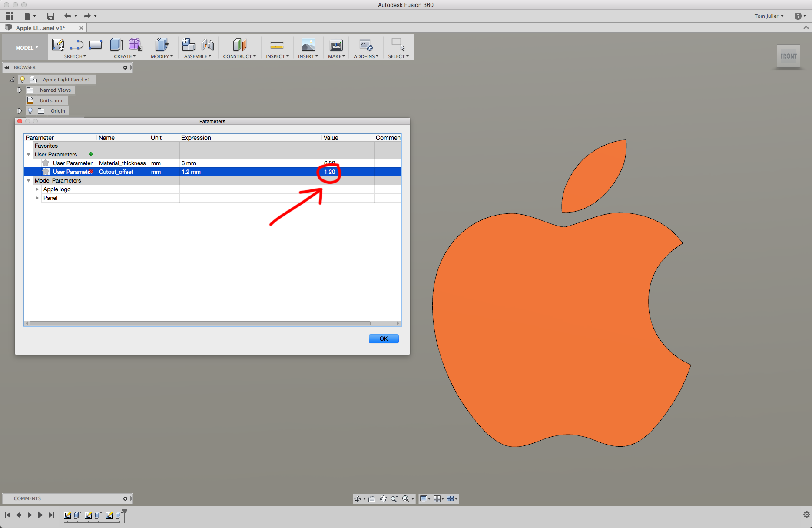
Task: Select the Make tool icon
Action: [x=335, y=45]
